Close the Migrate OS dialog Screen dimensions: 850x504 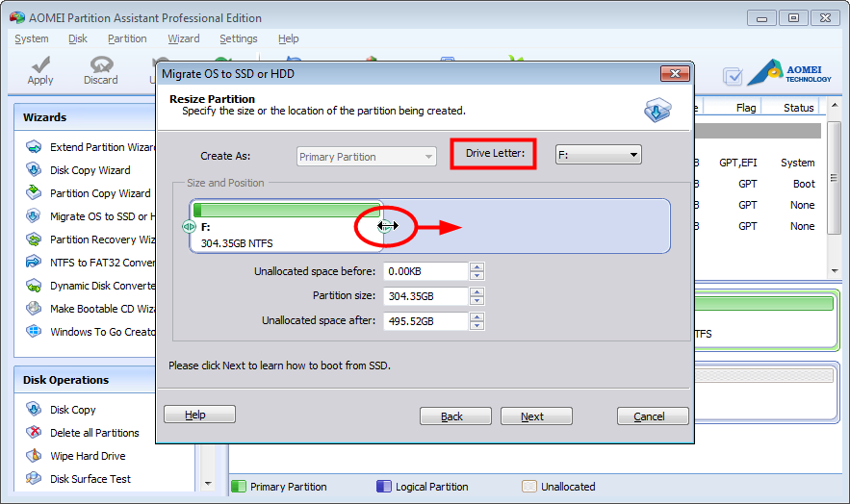click(675, 74)
